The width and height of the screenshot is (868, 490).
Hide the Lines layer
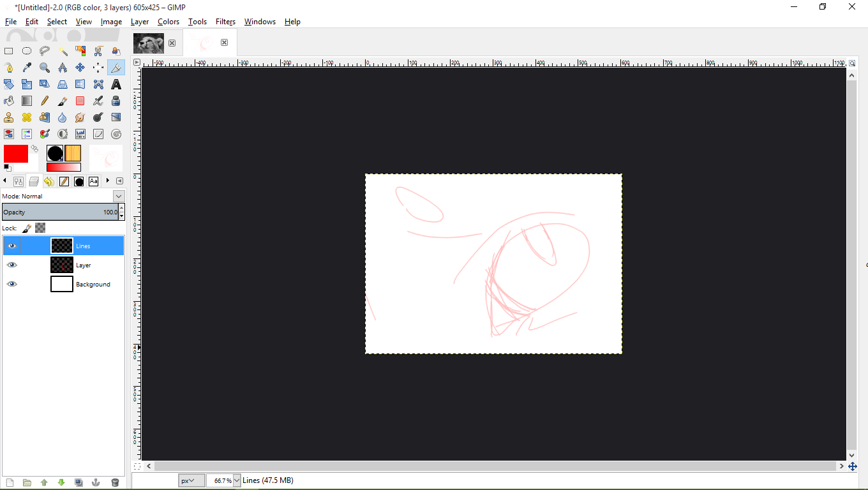[12, 246]
